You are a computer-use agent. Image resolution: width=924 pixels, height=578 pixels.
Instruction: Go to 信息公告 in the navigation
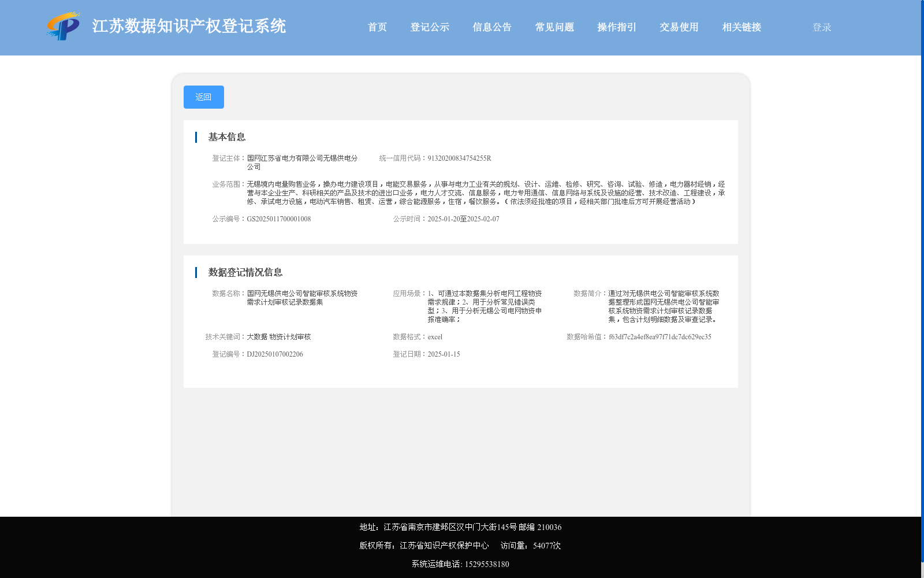(492, 27)
